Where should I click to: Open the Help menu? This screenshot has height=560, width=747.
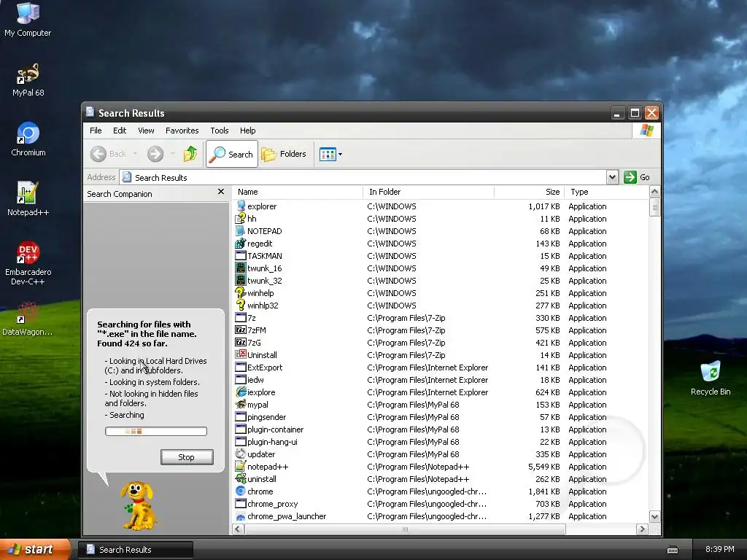247,131
